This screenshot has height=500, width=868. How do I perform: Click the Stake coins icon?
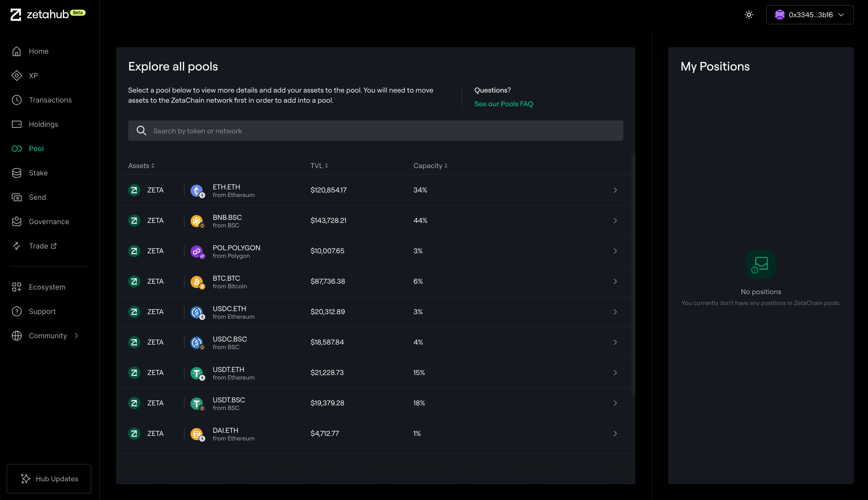pyautogui.click(x=16, y=173)
